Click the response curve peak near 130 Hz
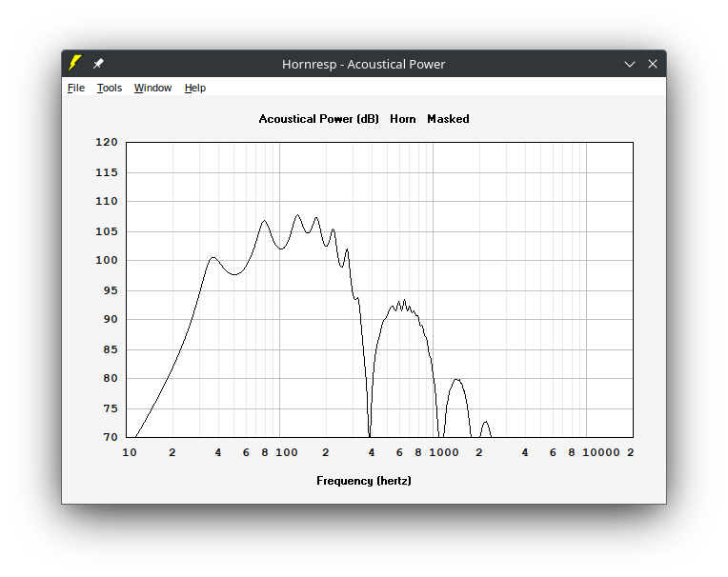The height and width of the screenshot is (577, 728). pyautogui.click(x=297, y=215)
